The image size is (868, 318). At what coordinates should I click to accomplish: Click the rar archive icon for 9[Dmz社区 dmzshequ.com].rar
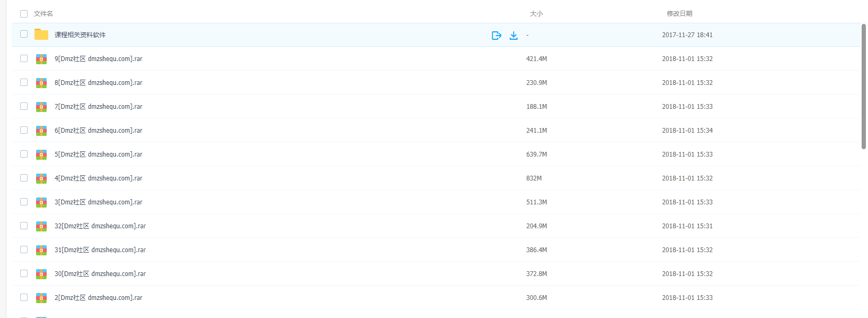click(x=41, y=59)
